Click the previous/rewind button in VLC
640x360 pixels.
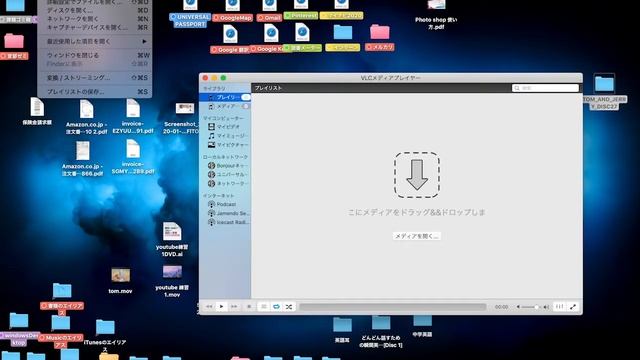tap(209, 307)
